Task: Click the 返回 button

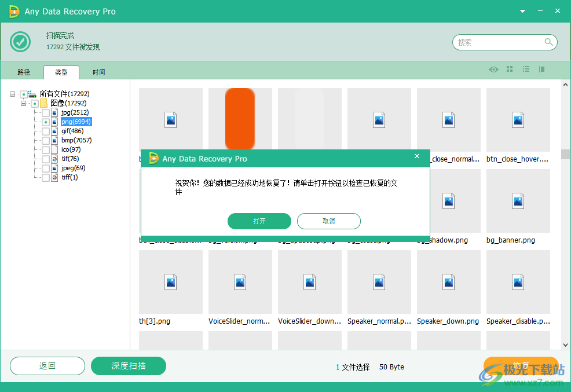Action: click(x=47, y=366)
